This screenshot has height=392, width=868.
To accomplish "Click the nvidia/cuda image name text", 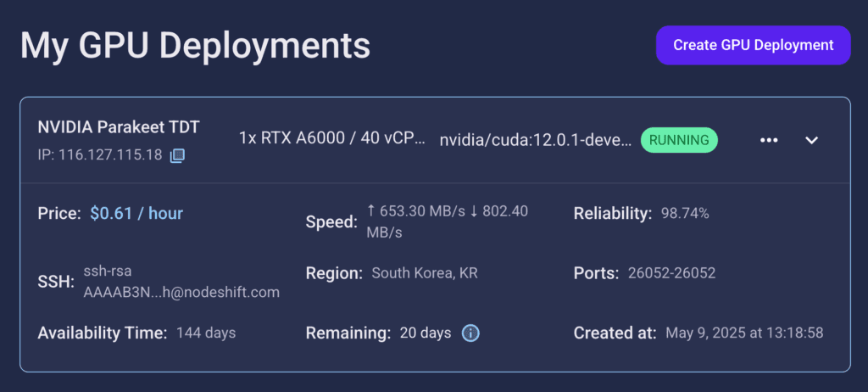I will tap(536, 140).
